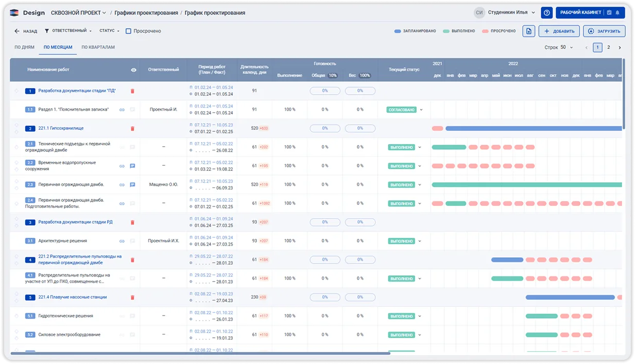Click the Добавить button

(559, 31)
